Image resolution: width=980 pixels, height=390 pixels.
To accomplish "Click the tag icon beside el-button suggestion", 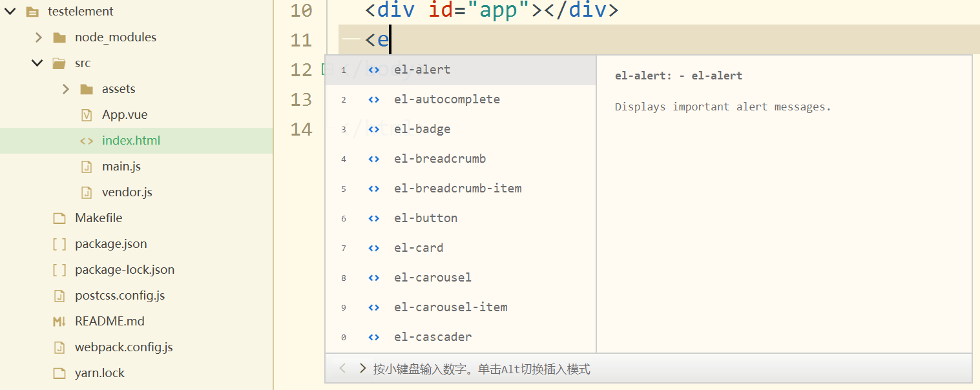I will point(373,218).
